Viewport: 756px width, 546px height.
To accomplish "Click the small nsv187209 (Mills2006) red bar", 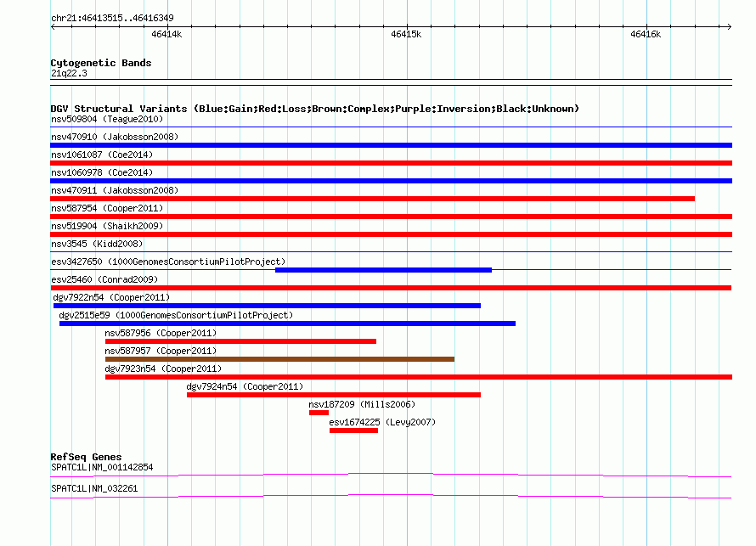I will [x=319, y=413].
